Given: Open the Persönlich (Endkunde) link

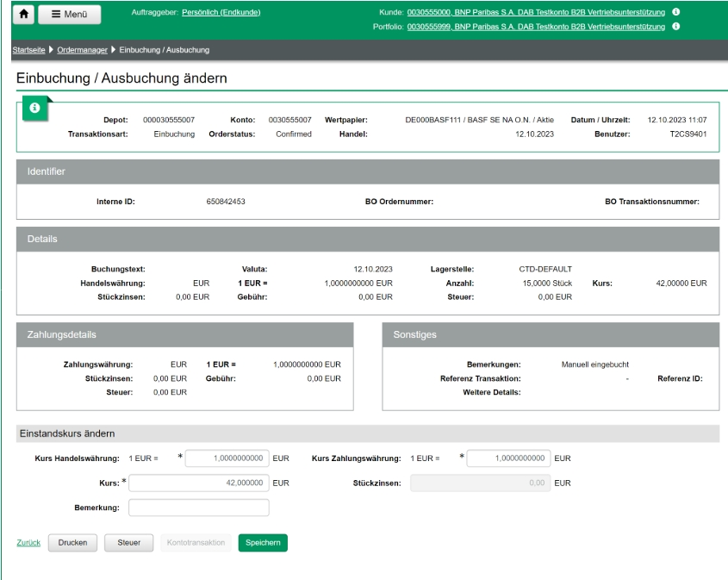Looking at the screenshot, I should point(221,13).
